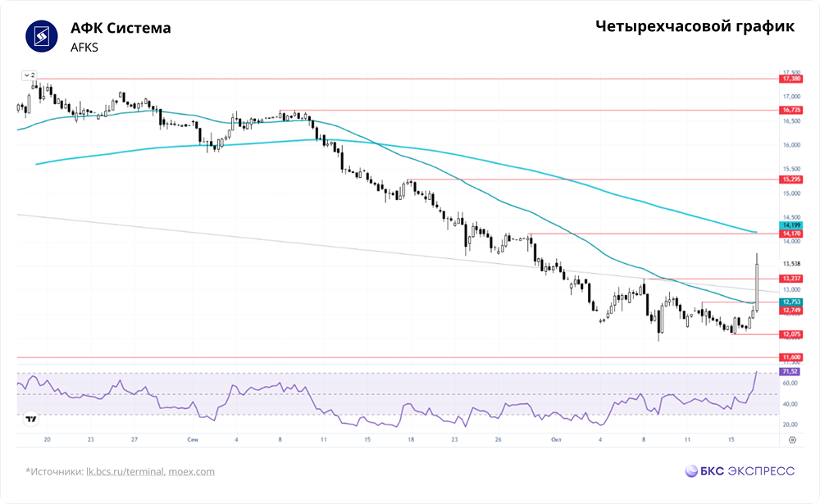Select the 13,237 price level label
The width and height of the screenshot is (820, 504).
(x=791, y=279)
